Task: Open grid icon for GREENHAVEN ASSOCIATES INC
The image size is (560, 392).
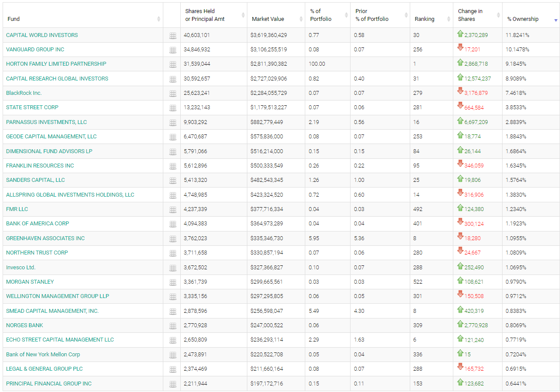Action: pyautogui.click(x=172, y=239)
